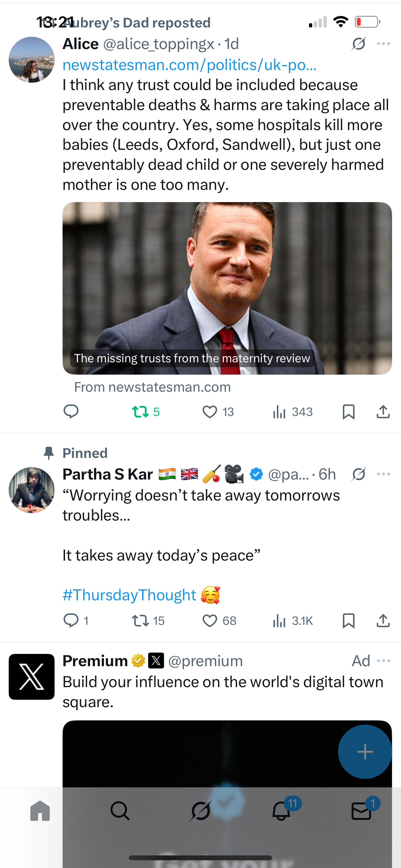
Task: Open the maternity review article image
Action: point(227,288)
